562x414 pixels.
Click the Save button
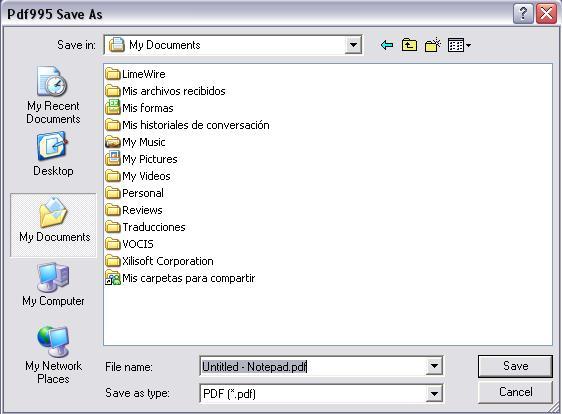515,366
